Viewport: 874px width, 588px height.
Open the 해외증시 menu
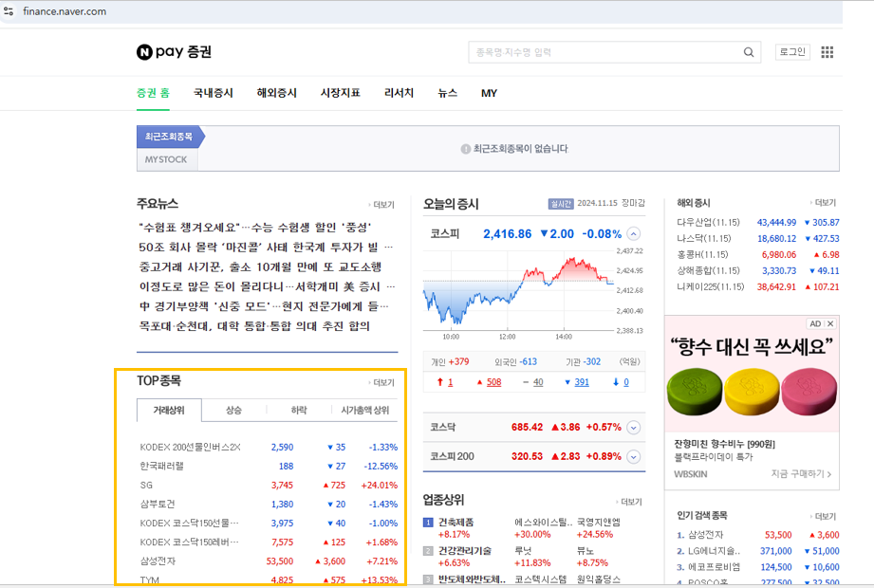click(x=276, y=93)
